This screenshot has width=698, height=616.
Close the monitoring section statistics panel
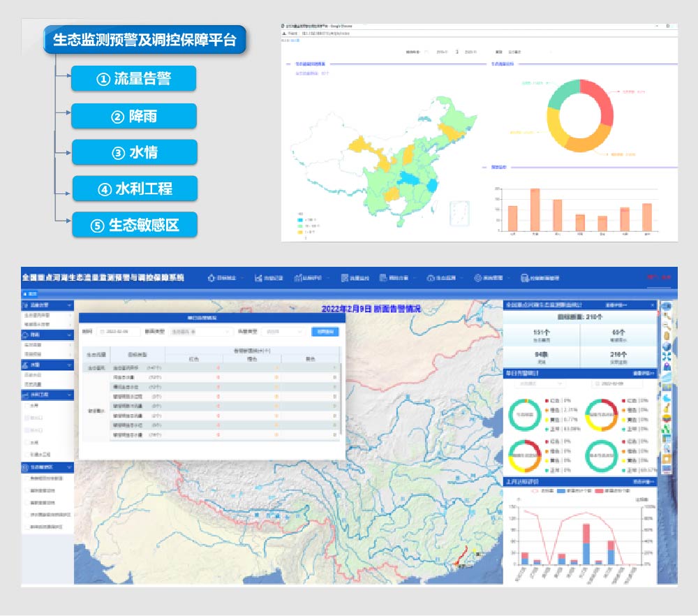click(653, 305)
